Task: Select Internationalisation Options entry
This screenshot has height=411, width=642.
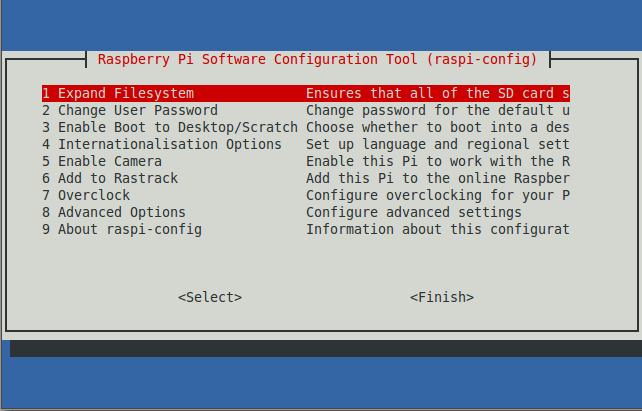Action: 162,144
